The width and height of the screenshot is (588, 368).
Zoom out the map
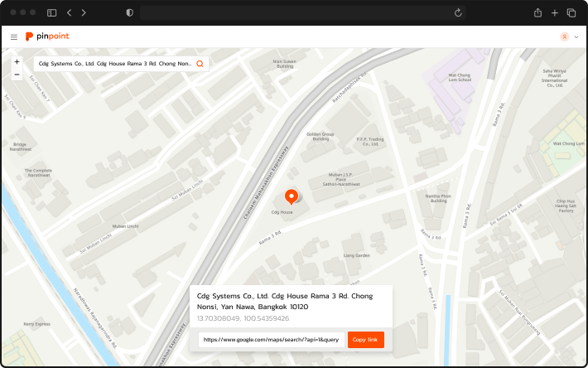click(x=17, y=75)
